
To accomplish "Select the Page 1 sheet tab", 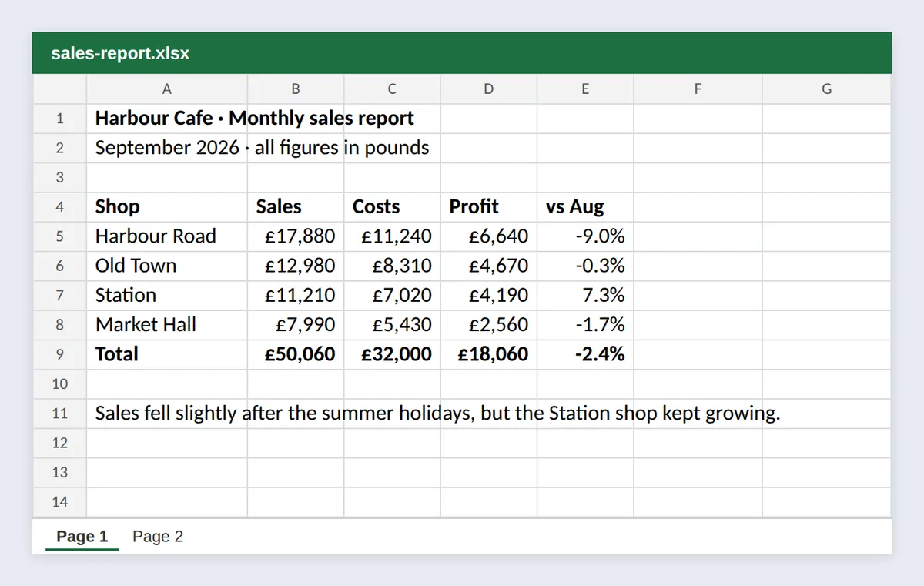I will point(82,537).
